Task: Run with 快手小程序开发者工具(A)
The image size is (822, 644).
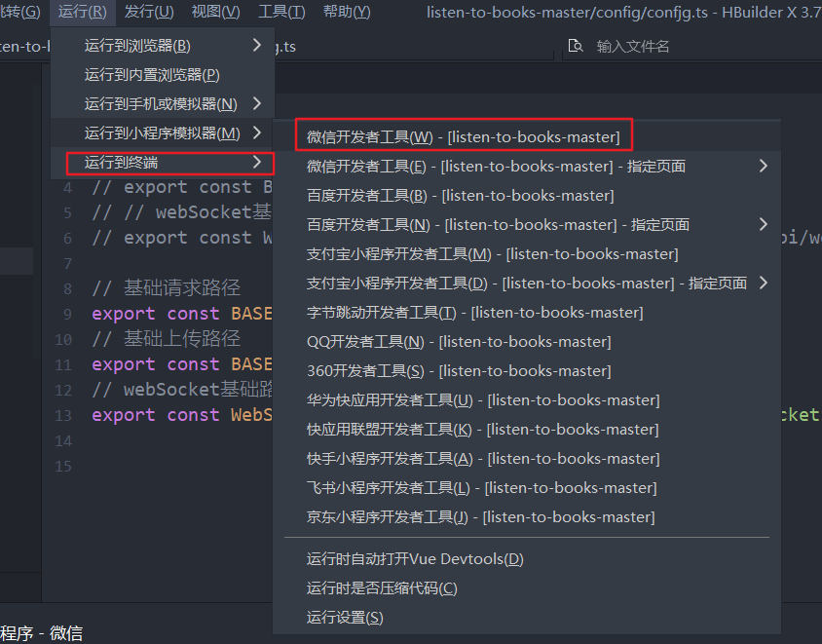Action: (x=527, y=459)
